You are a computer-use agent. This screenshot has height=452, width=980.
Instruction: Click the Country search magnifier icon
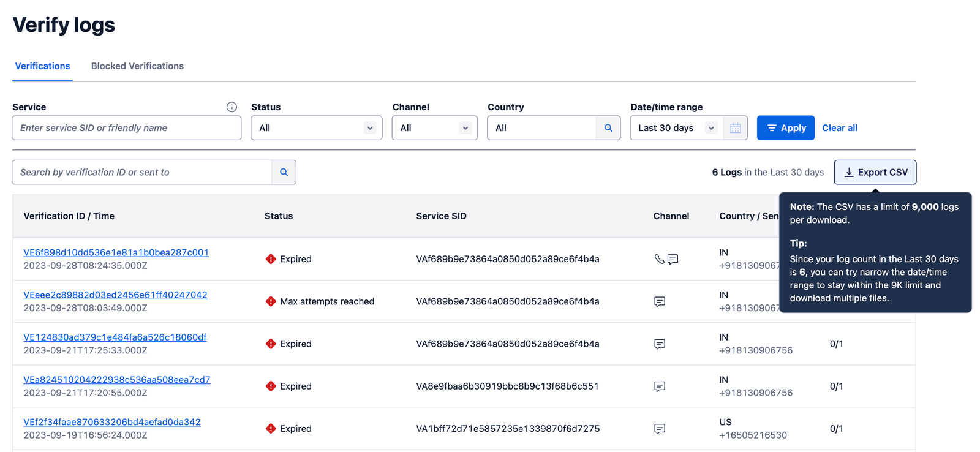(x=608, y=128)
